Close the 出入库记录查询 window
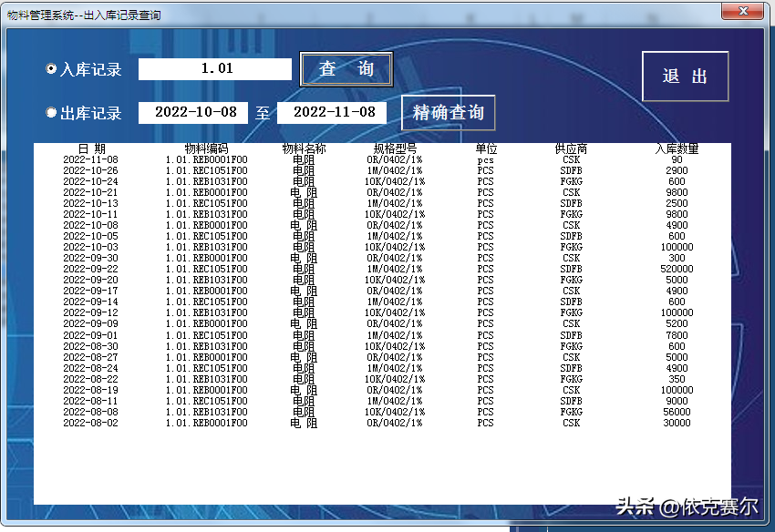The height and width of the screenshot is (532, 775). pyautogui.click(x=742, y=11)
